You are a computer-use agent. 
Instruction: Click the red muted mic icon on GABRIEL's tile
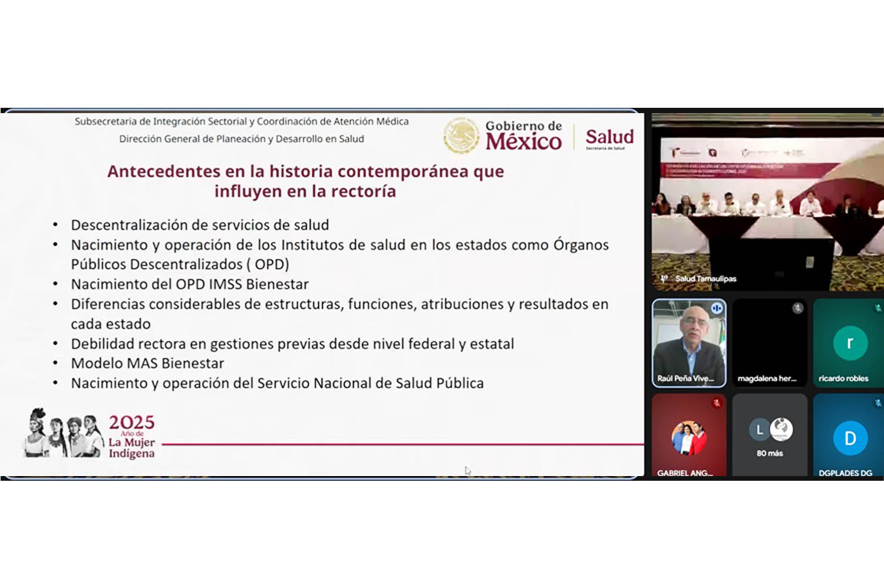pos(717,404)
